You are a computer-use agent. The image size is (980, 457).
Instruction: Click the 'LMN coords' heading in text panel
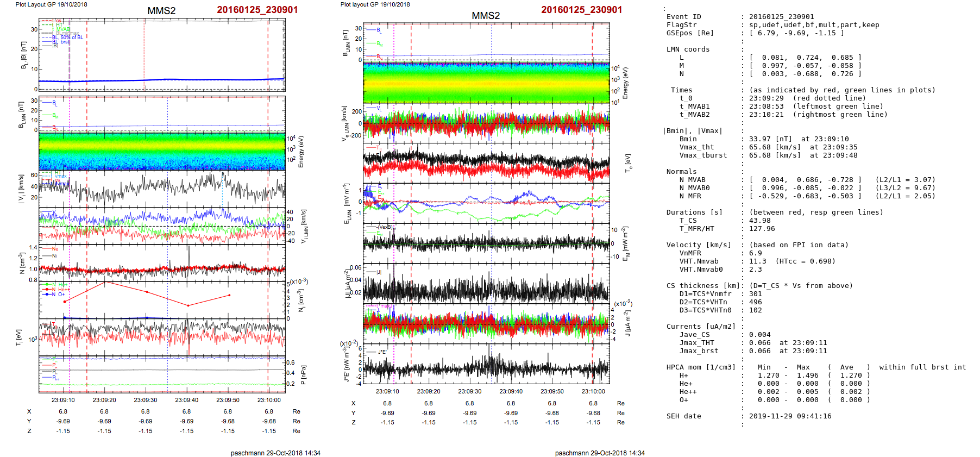click(688, 49)
